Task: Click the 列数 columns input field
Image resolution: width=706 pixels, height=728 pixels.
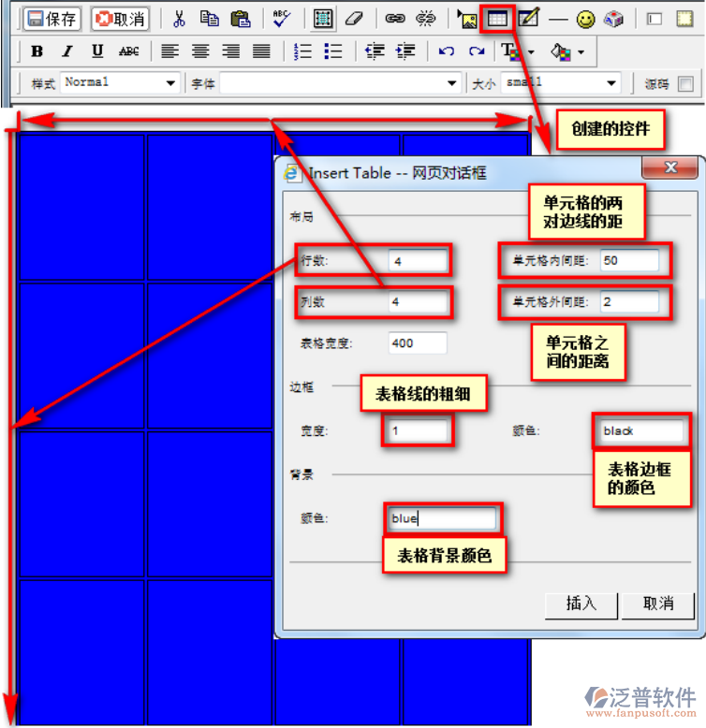Action: click(x=418, y=302)
